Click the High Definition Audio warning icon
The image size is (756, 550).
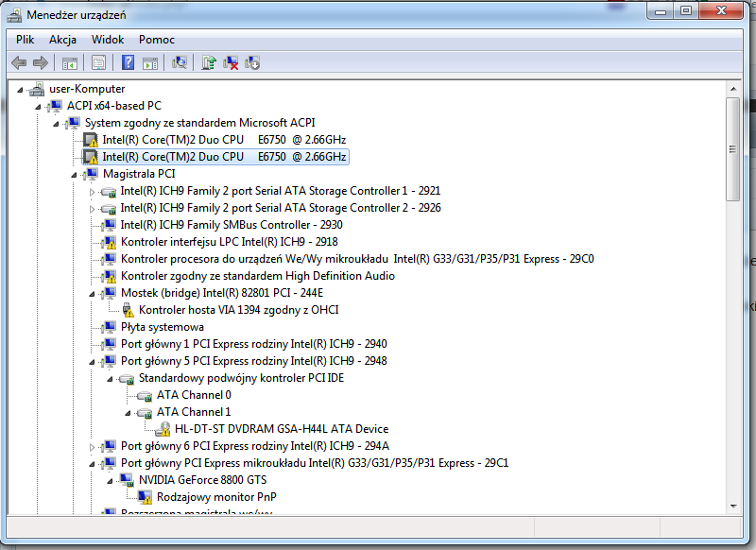(x=110, y=276)
